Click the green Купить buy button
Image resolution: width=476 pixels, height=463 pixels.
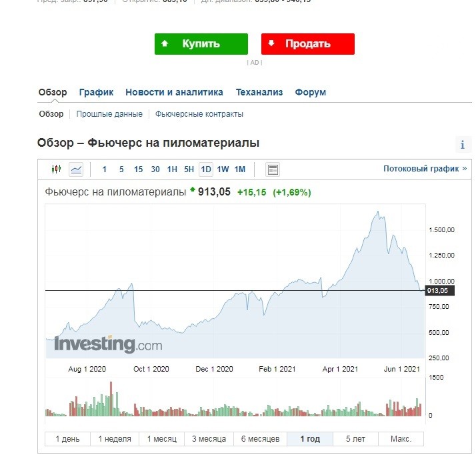point(201,44)
